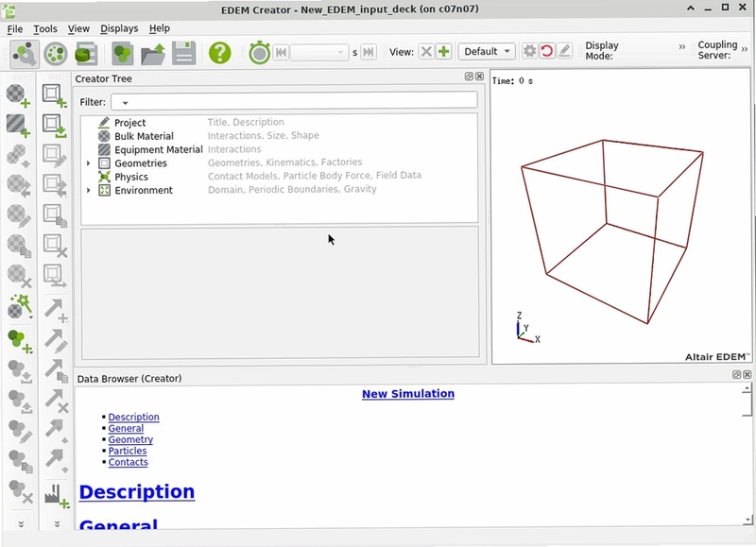Add factory with factory plus icon

pyautogui.click(x=57, y=496)
